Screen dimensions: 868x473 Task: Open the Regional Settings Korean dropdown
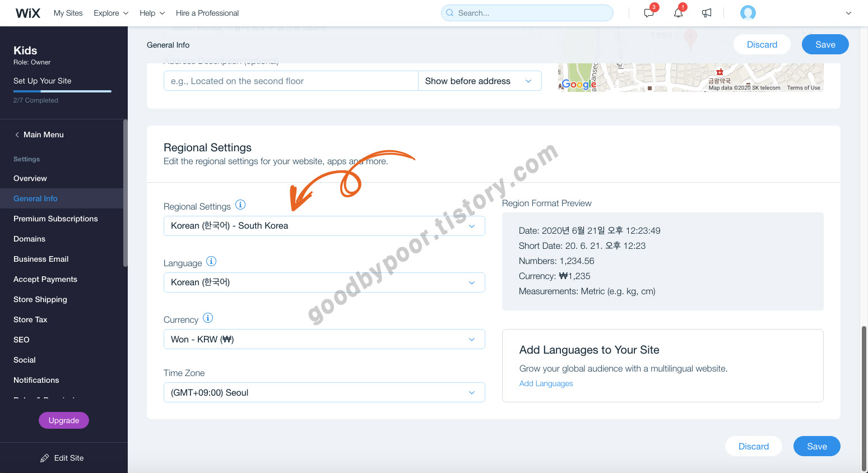[x=324, y=226]
